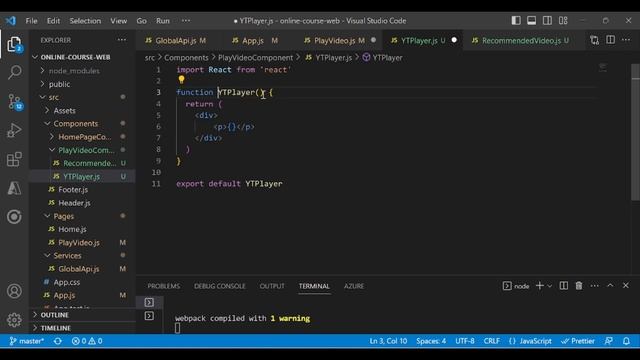Select the UTF-8 encoding entry

[464, 341]
